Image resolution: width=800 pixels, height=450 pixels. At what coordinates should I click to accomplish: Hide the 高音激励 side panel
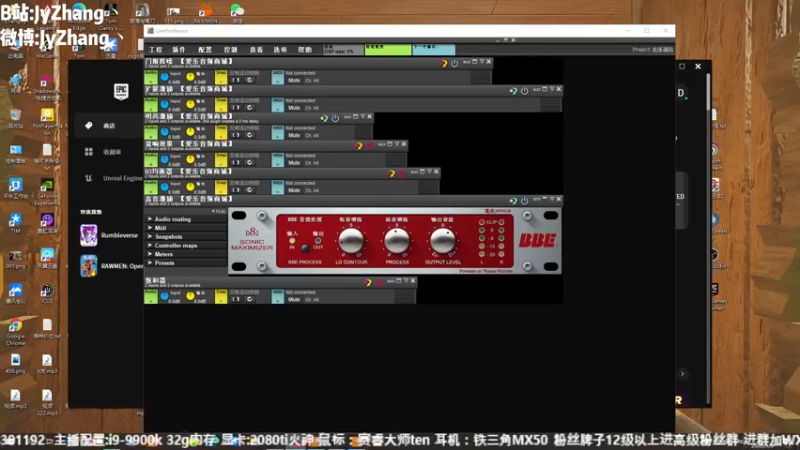point(218,211)
